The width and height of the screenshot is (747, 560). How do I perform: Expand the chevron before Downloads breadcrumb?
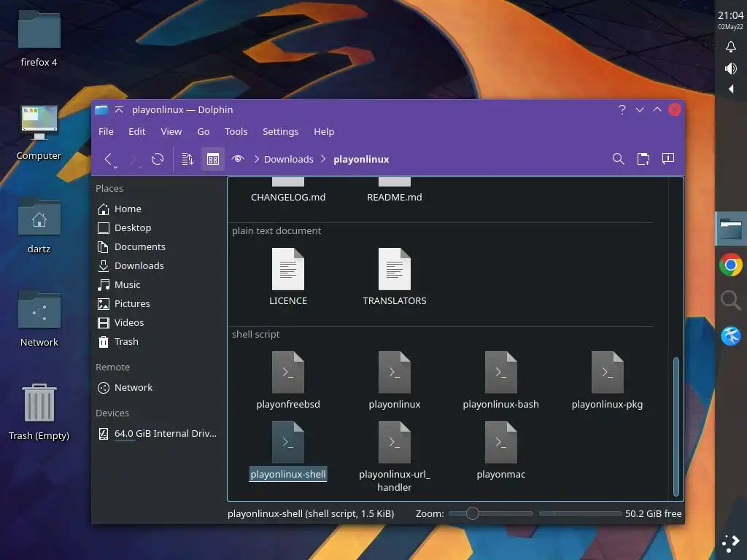click(x=256, y=159)
